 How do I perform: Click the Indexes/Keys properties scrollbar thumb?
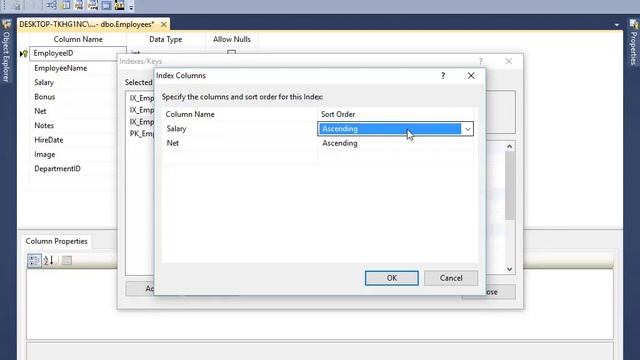tap(509, 186)
